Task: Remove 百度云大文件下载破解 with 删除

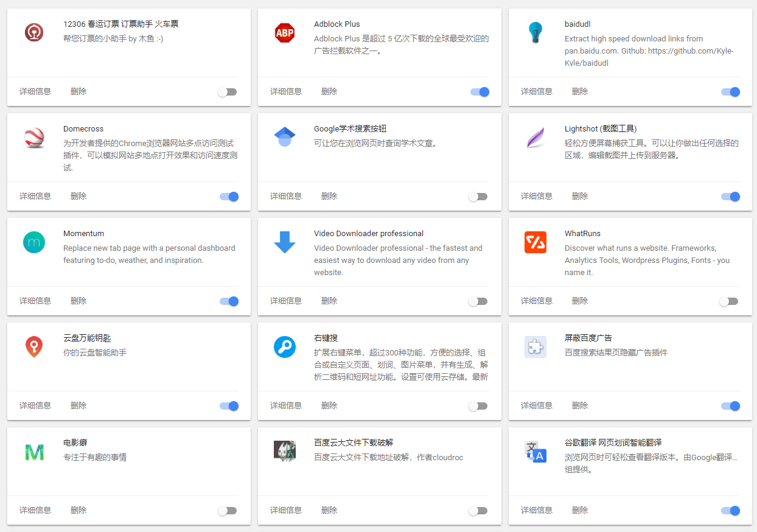Action: pos(329,510)
